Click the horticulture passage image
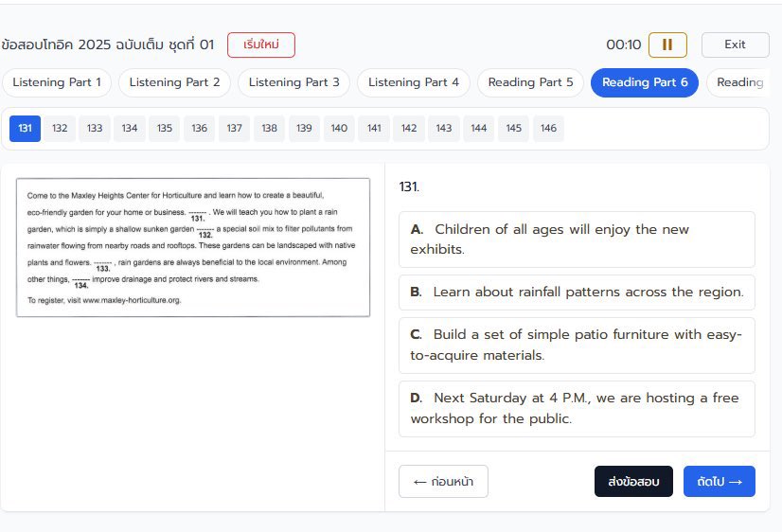Viewport: 782px width, 532px height. 193,247
